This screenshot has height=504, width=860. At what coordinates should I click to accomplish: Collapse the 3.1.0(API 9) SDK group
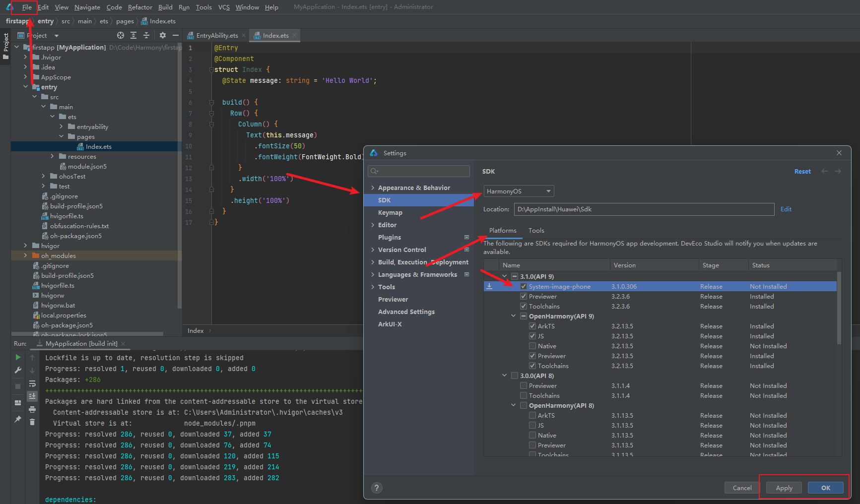(505, 276)
